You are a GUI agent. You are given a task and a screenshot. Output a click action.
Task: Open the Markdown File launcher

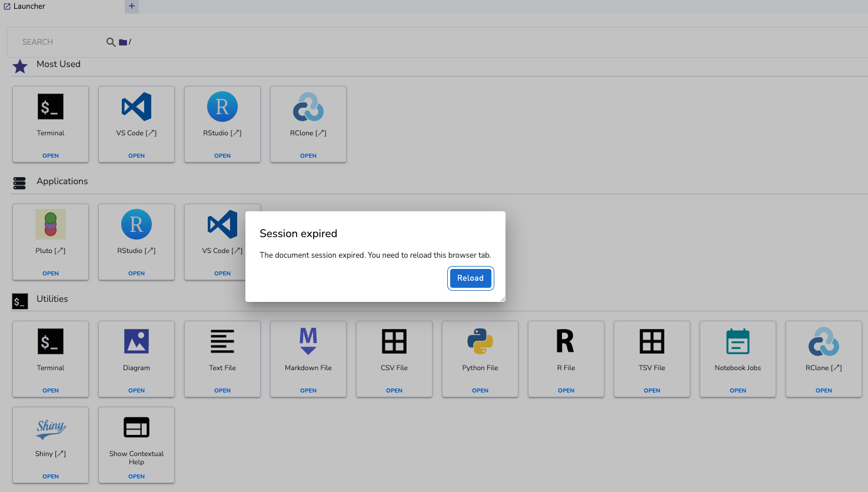pyautogui.click(x=308, y=341)
